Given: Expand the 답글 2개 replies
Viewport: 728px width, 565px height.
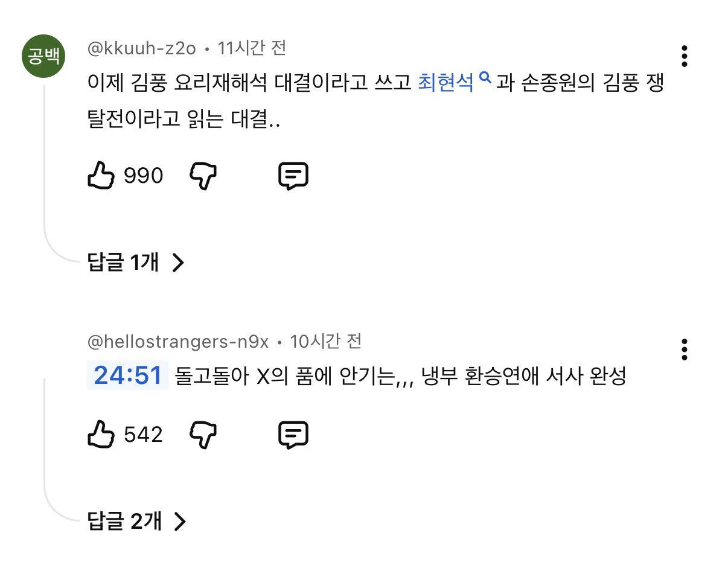Looking at the screenshot, I should coord(136,521).
